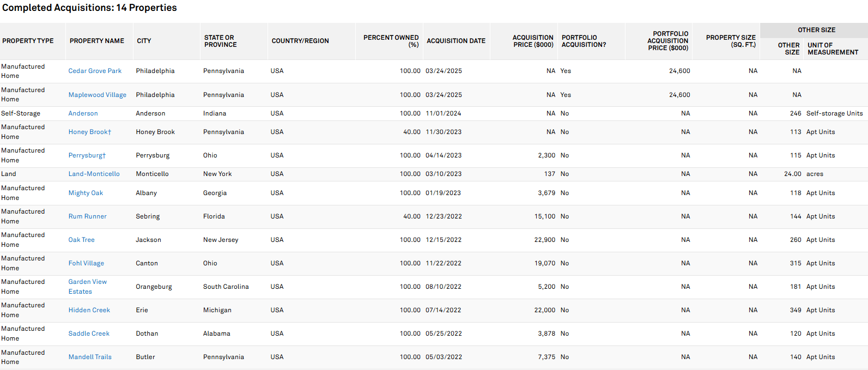Screen dimensions: 868x370
Task: Open the Fohl Village property link
Action: (86, 263)
